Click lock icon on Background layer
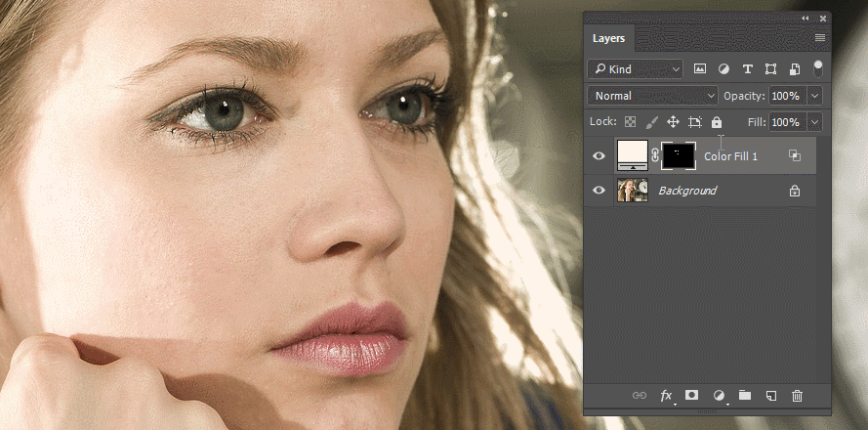Screen dimensions: 868x430 795,192
